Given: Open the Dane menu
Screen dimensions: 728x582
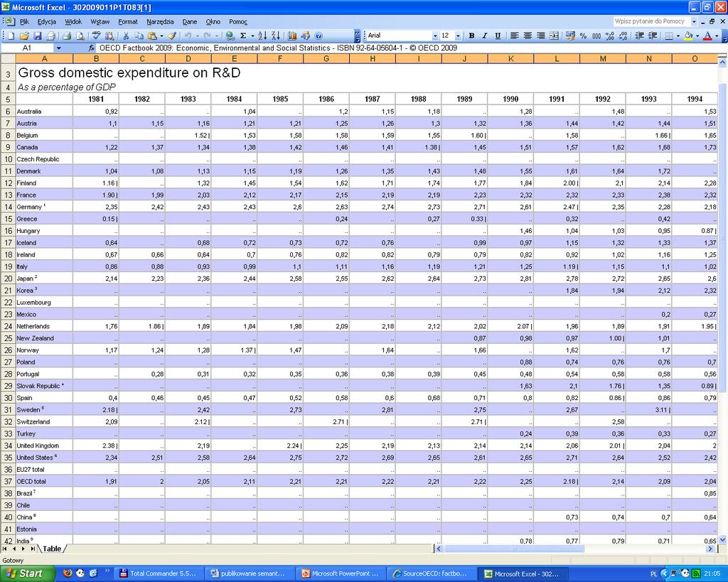Looking at the screenshot, I should pyautogui.click(x=189, y=21).
